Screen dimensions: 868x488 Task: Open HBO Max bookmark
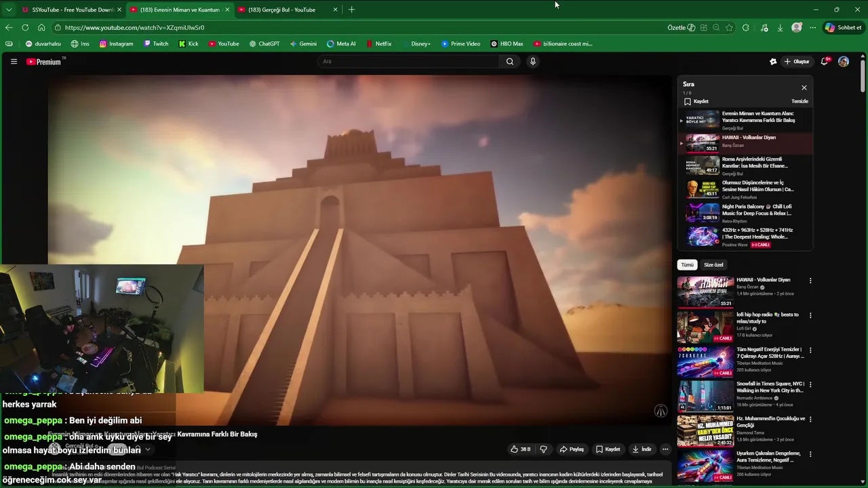(x=507, y=44)
